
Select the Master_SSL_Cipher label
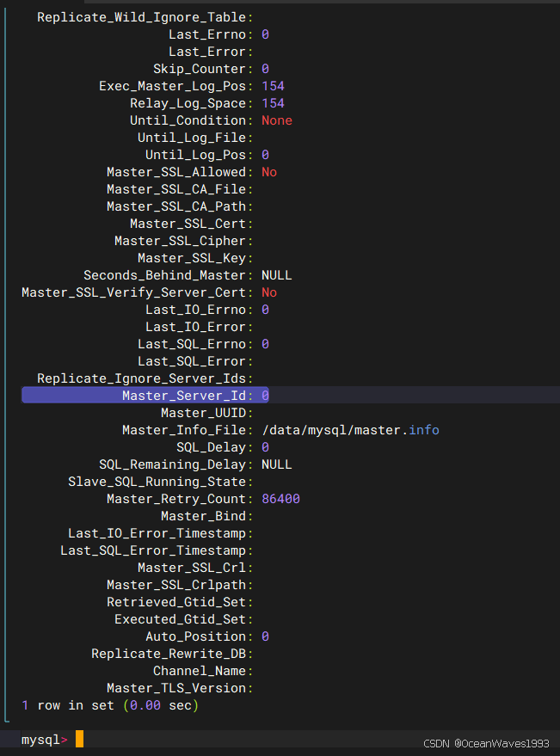tap(181, 241)
